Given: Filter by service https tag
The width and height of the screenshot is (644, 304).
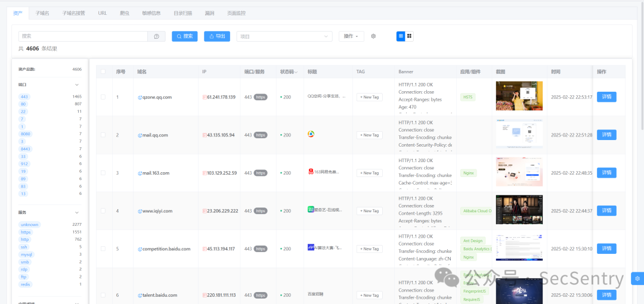Looking at the screenshot, I should tap(26, 232).
